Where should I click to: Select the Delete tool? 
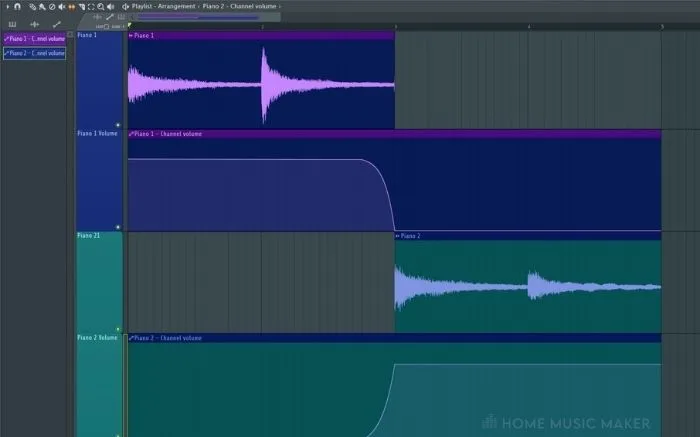(52, 7)
